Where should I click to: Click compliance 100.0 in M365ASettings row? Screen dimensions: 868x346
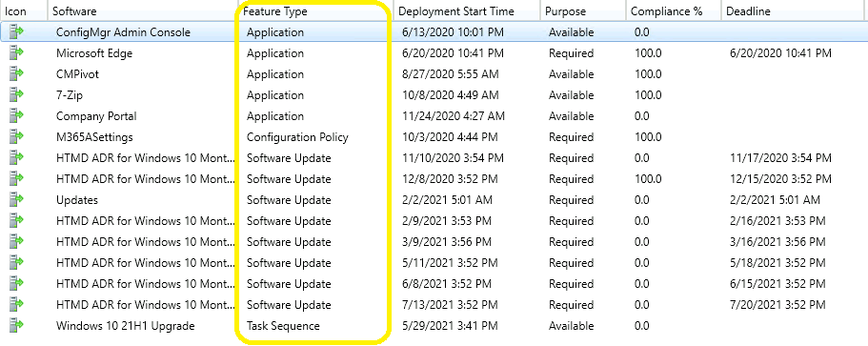648,136
